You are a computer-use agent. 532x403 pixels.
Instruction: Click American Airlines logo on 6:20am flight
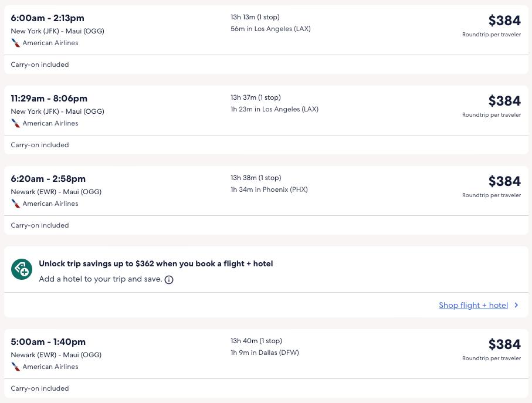tap(16, 204)
